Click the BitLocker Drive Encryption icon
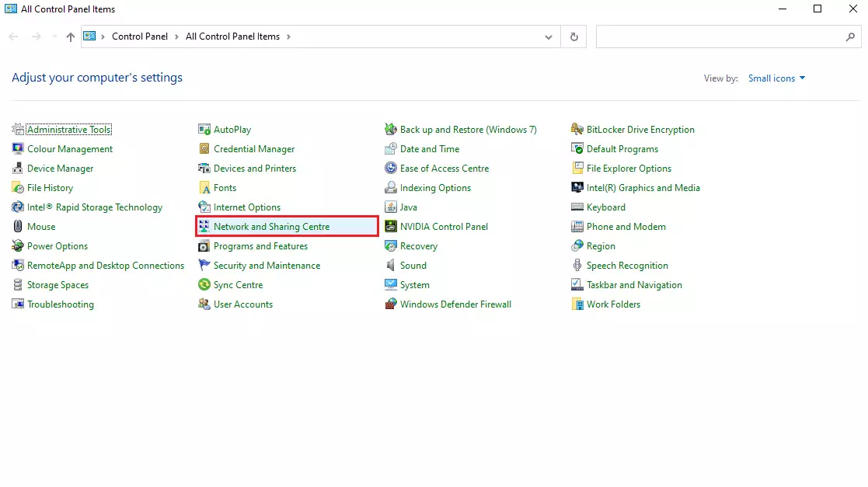Viewport: 868px width, 487px height. tap(577, 130)
